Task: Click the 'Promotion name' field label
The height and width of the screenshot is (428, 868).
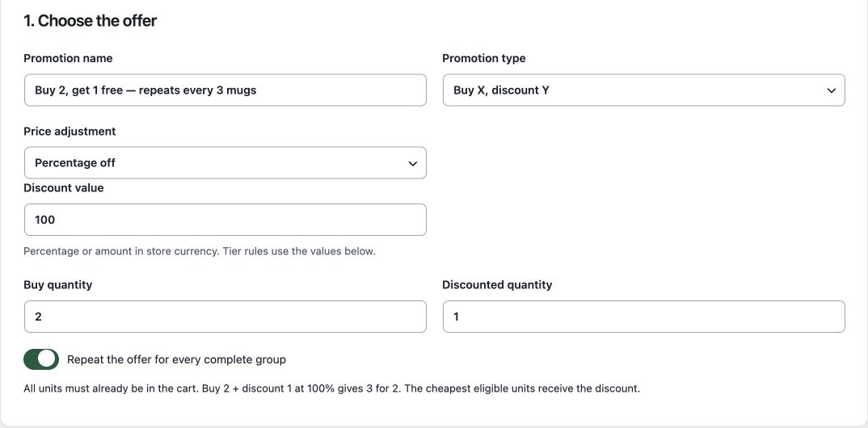Action: pyautogui.click(x=68, y=59)
